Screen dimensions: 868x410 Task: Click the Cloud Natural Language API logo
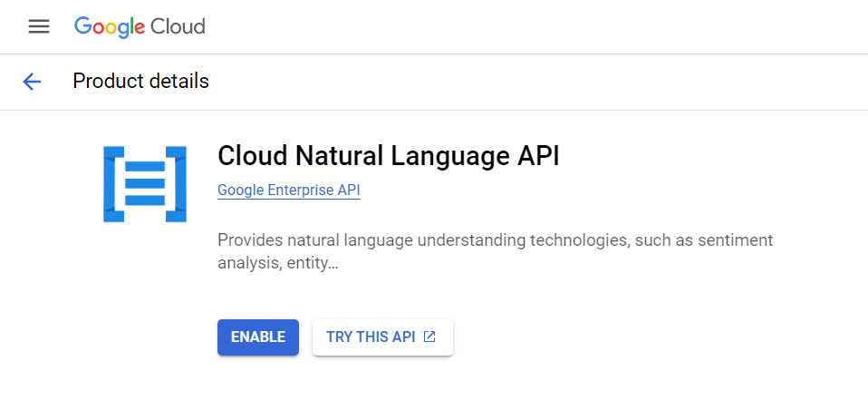145,184
